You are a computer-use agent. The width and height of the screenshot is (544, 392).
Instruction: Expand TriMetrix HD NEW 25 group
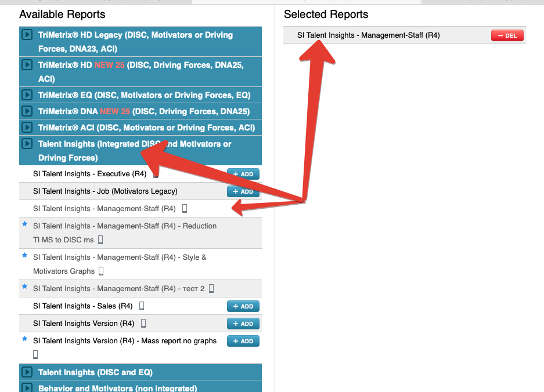(27, 65)
